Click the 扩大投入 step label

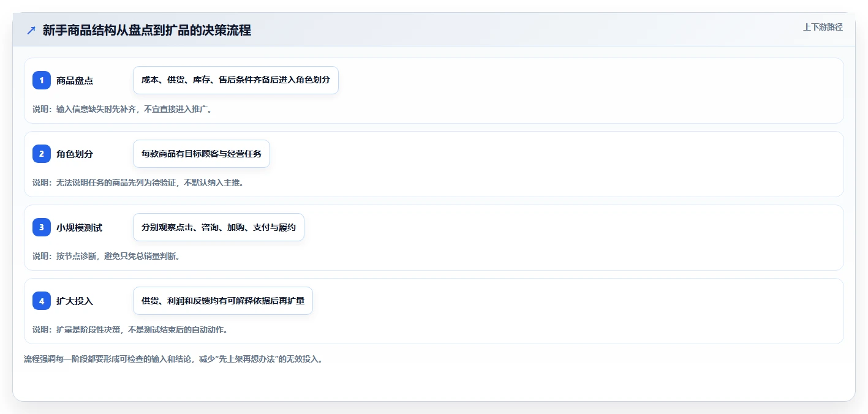click(75, 301)
